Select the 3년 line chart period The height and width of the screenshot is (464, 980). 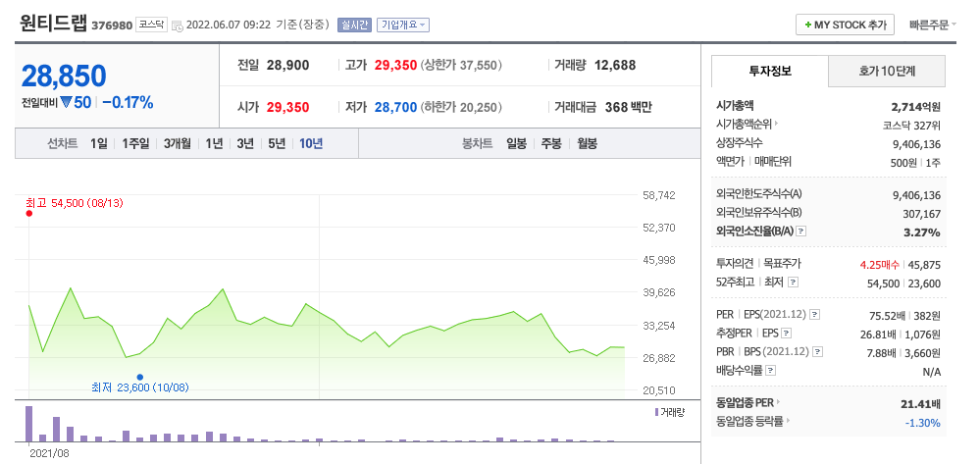coord(245,144)
